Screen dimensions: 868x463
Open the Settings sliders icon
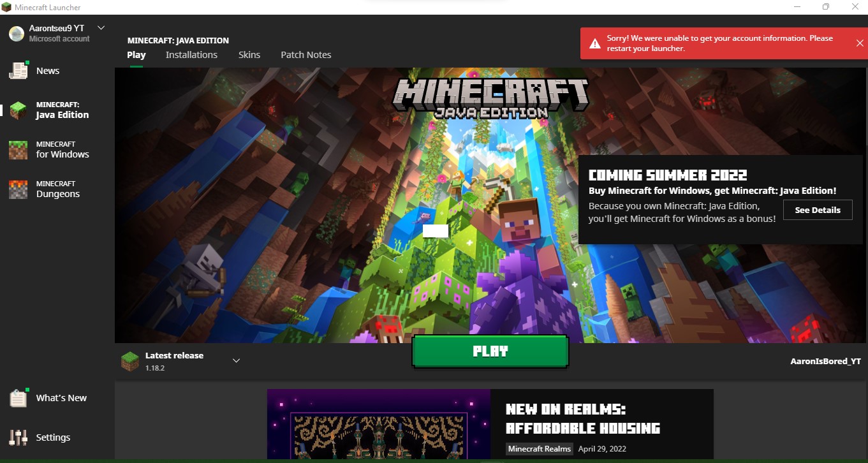tap(18, 437)
